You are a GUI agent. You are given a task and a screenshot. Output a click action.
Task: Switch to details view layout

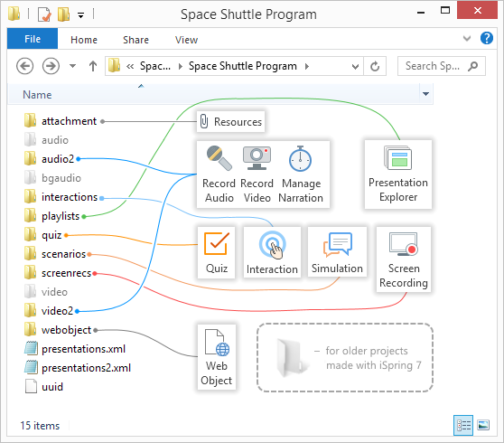463,425
